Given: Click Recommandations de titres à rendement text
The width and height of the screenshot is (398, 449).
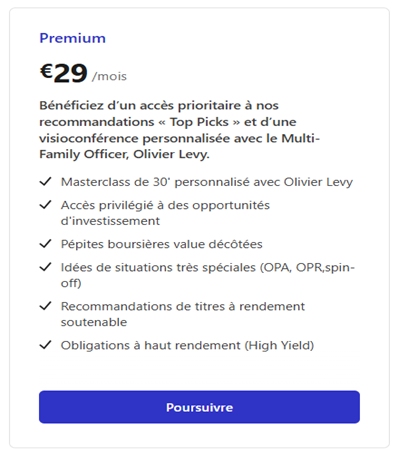Looking at the screenshot, I should tap(183, 306).
